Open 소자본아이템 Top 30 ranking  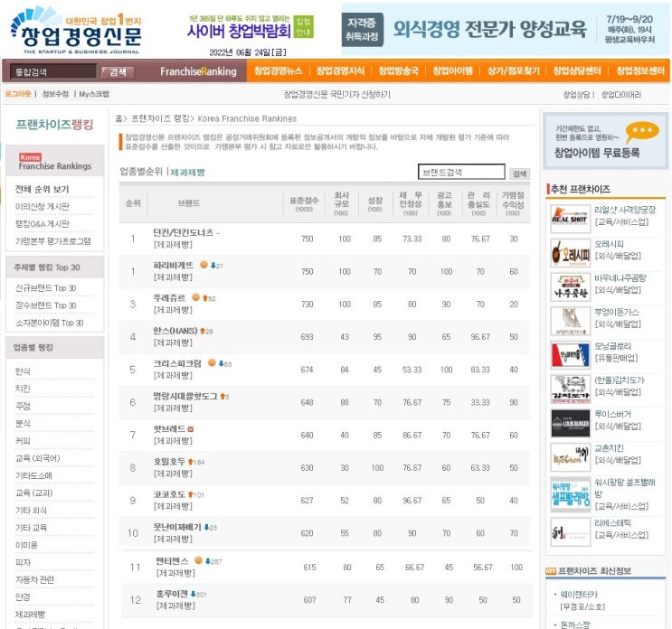[x=49, y=323]
